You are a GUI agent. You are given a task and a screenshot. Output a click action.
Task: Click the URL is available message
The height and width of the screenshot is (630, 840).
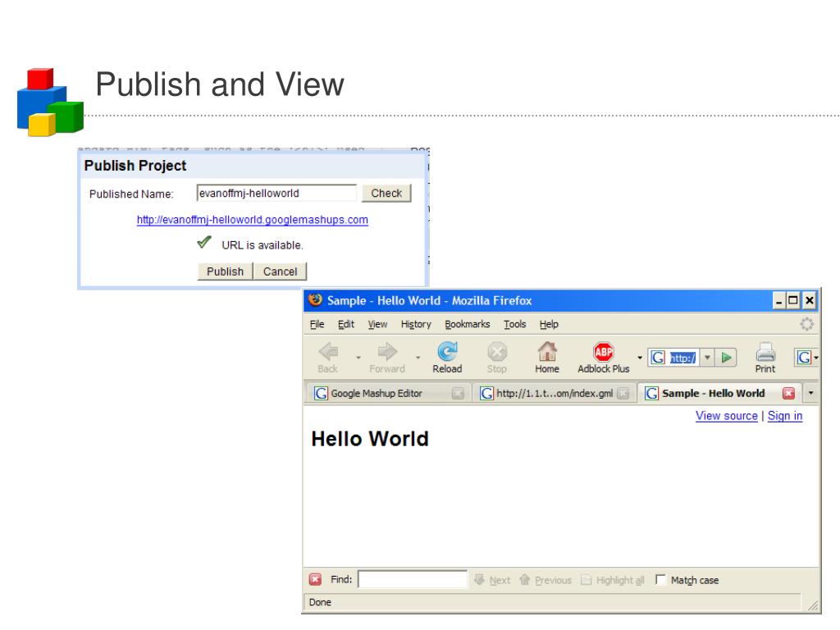pos(262,245)
